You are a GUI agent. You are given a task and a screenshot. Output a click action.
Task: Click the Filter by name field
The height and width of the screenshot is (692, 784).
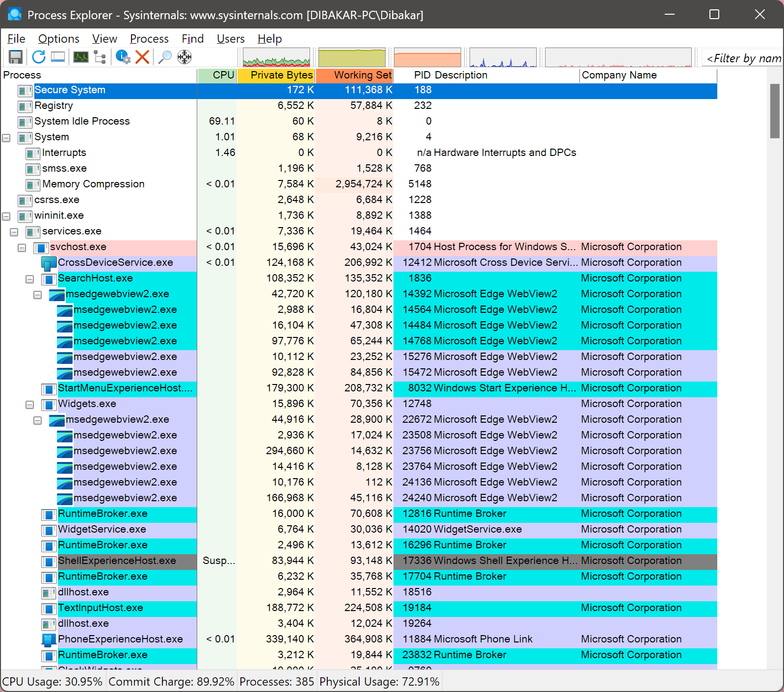click(742, 58)
